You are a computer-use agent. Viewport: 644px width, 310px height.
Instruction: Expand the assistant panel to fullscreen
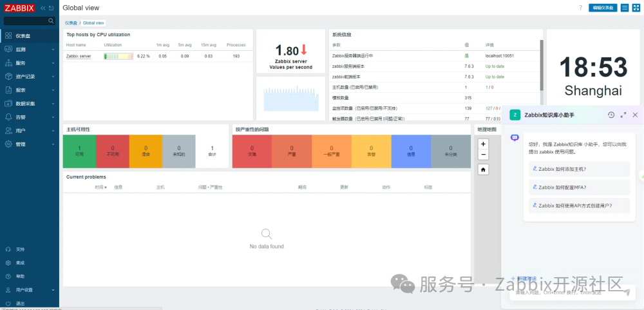pos(623,115)
